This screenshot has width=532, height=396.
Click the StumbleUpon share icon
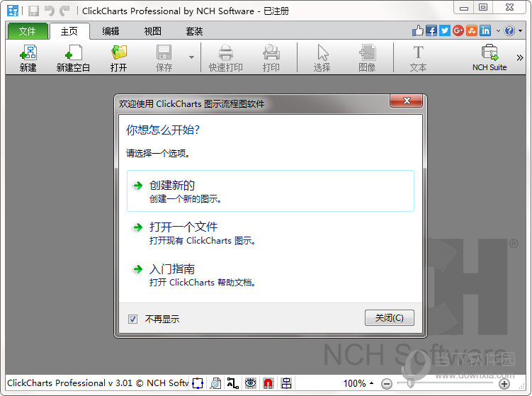472,30
